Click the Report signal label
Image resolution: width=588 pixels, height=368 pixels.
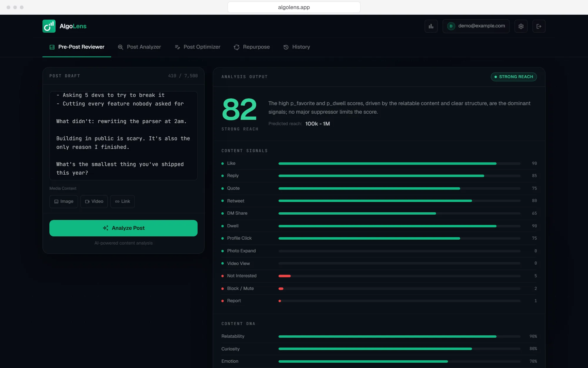pos(234,301)
